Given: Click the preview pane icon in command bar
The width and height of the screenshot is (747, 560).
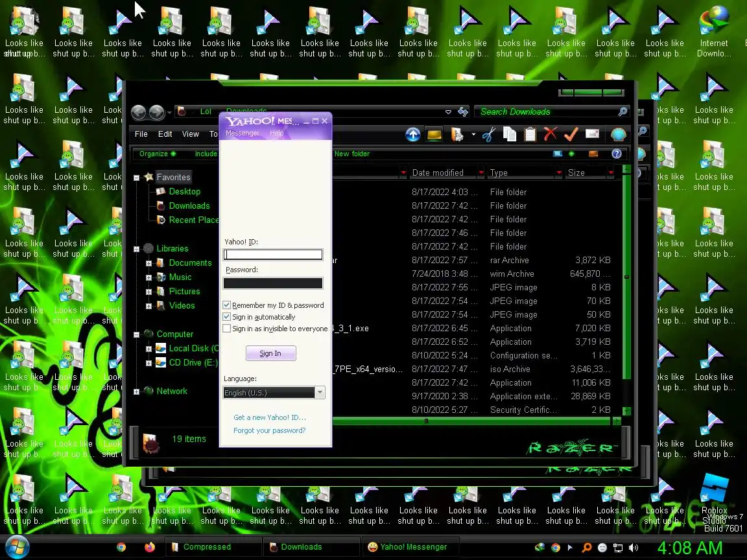Looking at the screenshot, I should [x=593, y=154].
